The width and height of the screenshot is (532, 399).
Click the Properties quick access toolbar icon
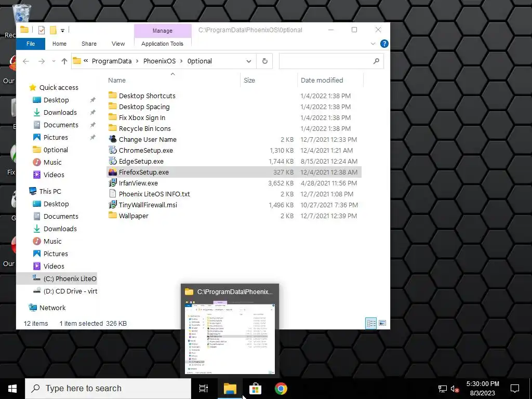coord(42,30)
